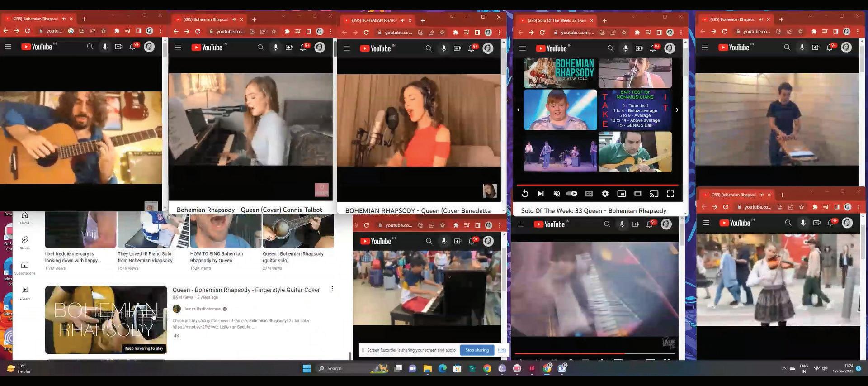Click YouTube search icon in Connie Talbot window
Viewport: 868px width, 386px height.
point(260,48)
